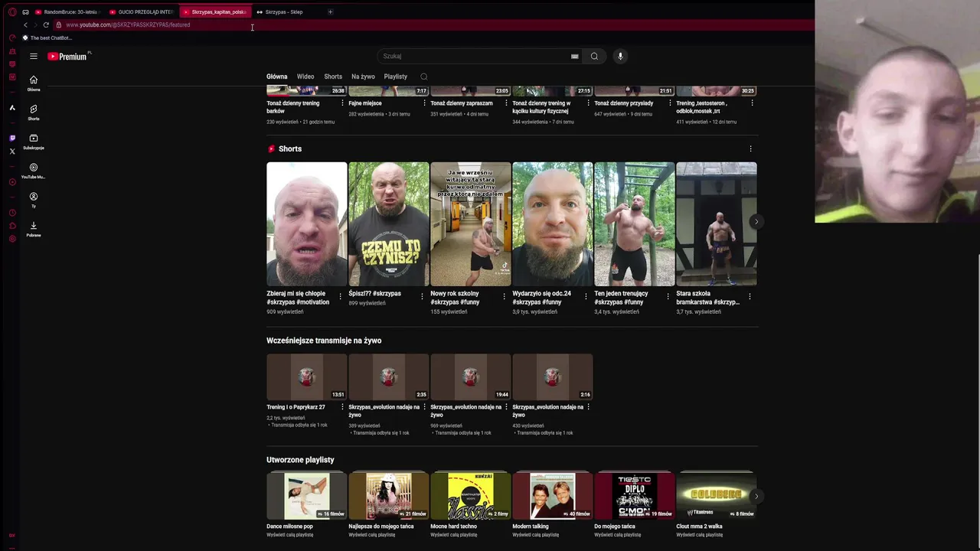
Task: Open more options for Shorts section
Action: (x=750, y=148)
